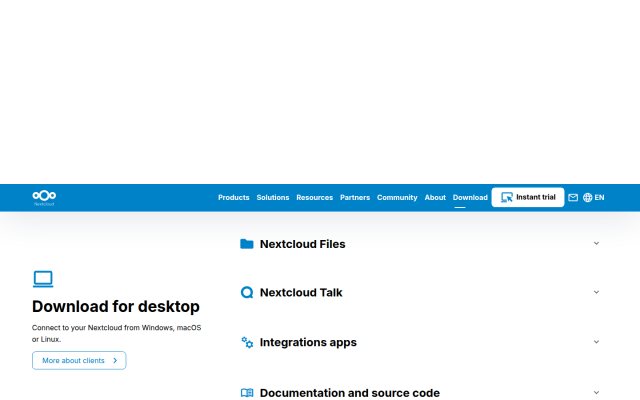Screen dimensions: 640x400
Task: Go to the Download page
Action: 470,198
